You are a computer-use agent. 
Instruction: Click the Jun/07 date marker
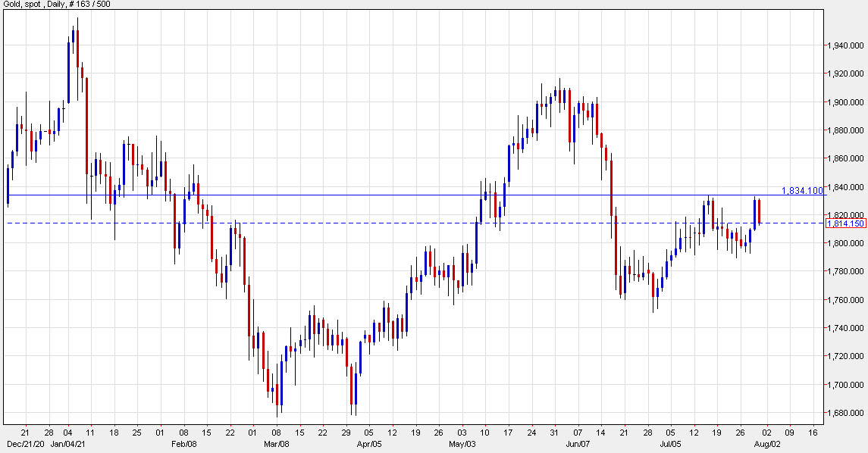[x=578, y=443]
